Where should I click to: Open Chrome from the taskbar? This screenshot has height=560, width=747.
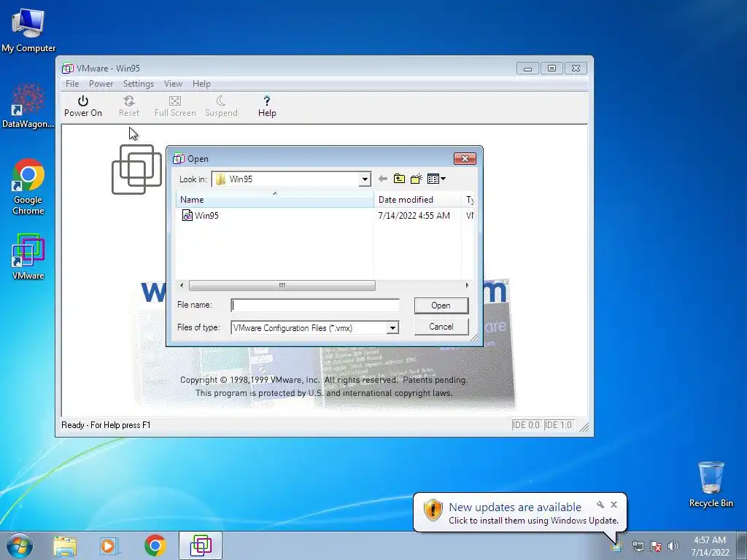[x=155, y=545]
